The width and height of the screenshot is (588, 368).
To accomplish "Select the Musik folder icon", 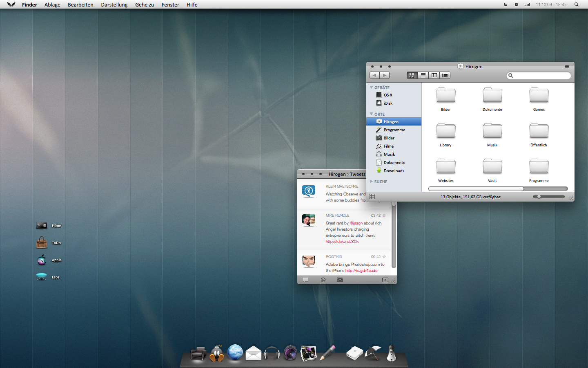I will point(492,130).
